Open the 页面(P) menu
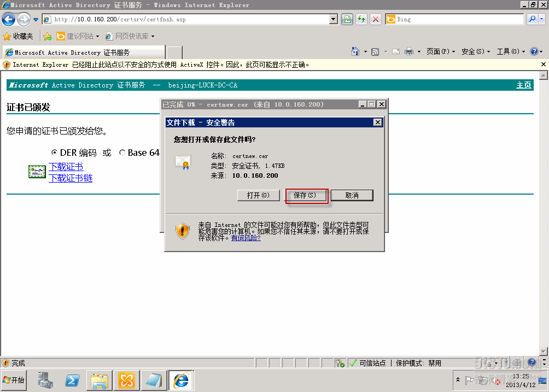Image resolution: width=549 pixels, height=392 pixels. tap(441, 52)
